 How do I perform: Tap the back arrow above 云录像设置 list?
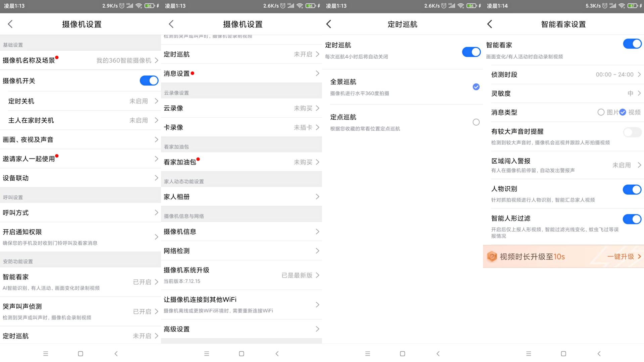click(171, 24)
